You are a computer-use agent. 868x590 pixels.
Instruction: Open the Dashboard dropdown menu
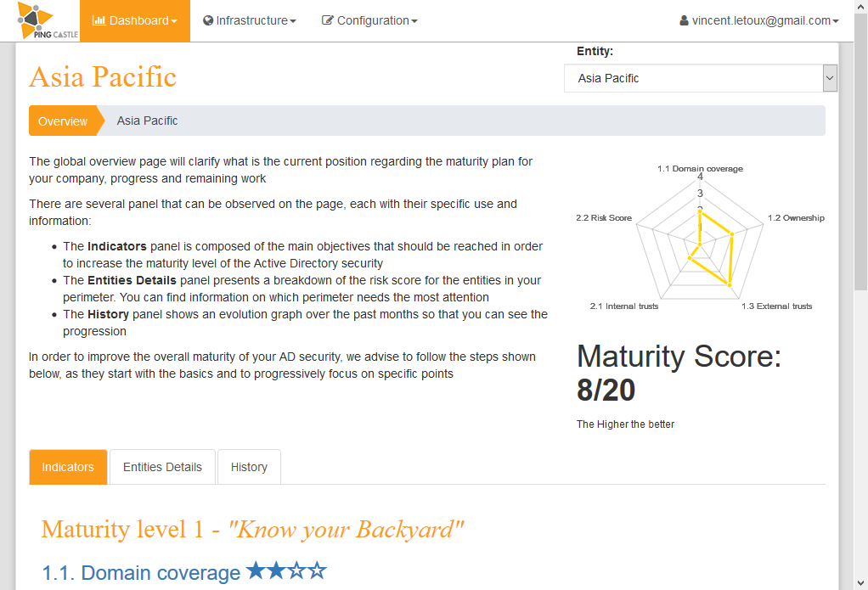(x=135, y=20)
